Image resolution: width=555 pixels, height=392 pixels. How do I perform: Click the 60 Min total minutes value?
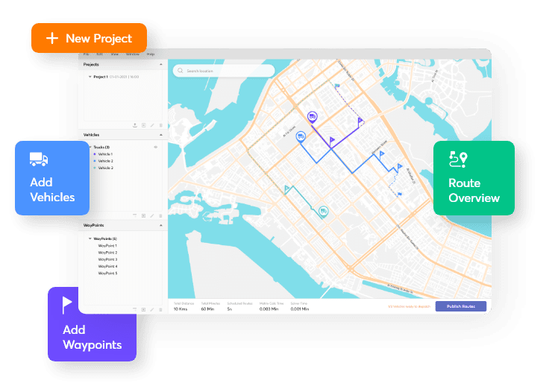(x=208, y=309)
